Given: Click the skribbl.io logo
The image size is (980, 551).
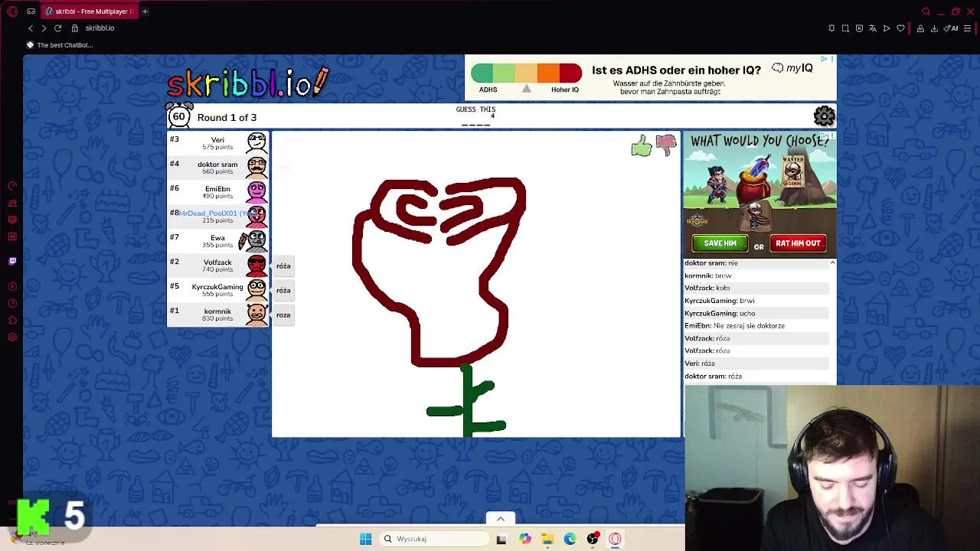Looking at the screenshot, I should point(248,83).
